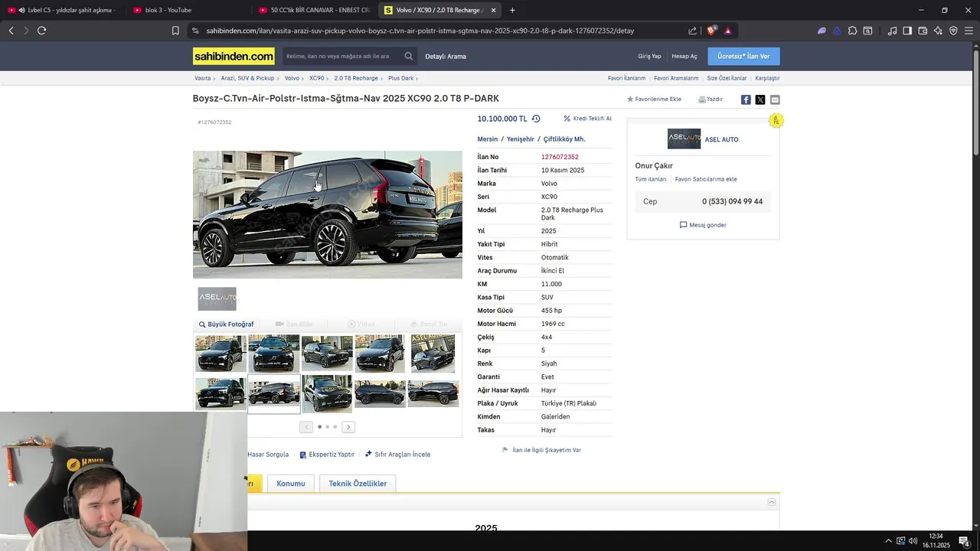This screenshot has height=551, width=980.
Task: Go back with the browser back arrow
Action: (x=11, y=31)
